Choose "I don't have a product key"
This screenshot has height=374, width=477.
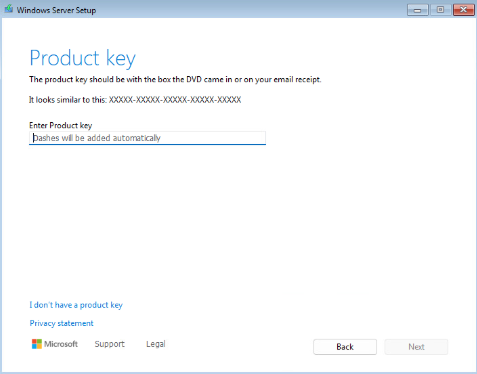76,305
